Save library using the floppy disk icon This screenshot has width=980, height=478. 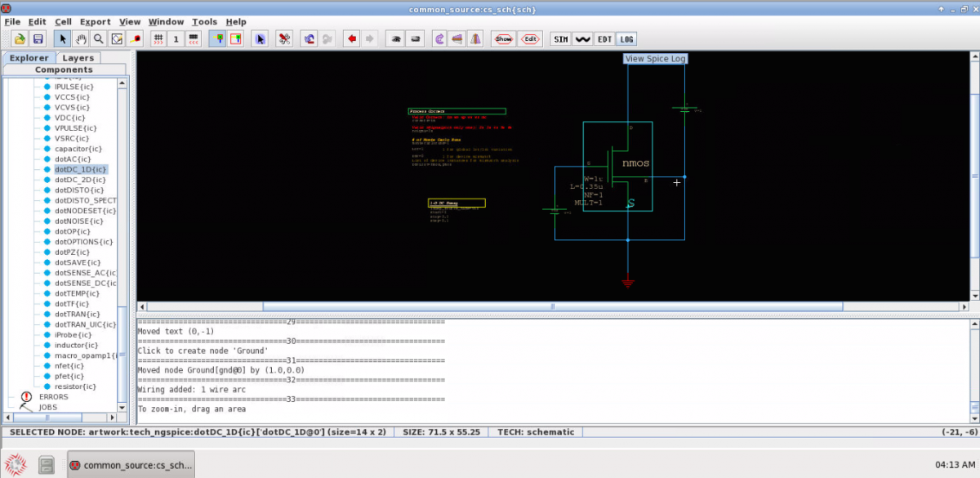tap(38, 38)
